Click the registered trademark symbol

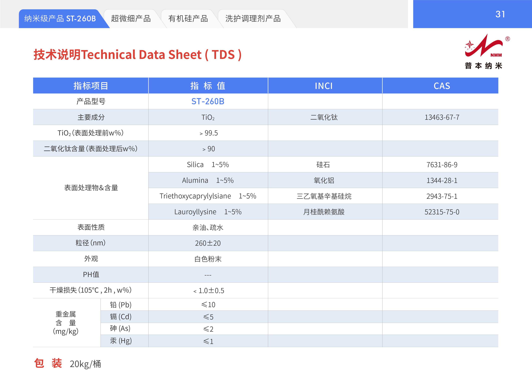tap(507, 39)
